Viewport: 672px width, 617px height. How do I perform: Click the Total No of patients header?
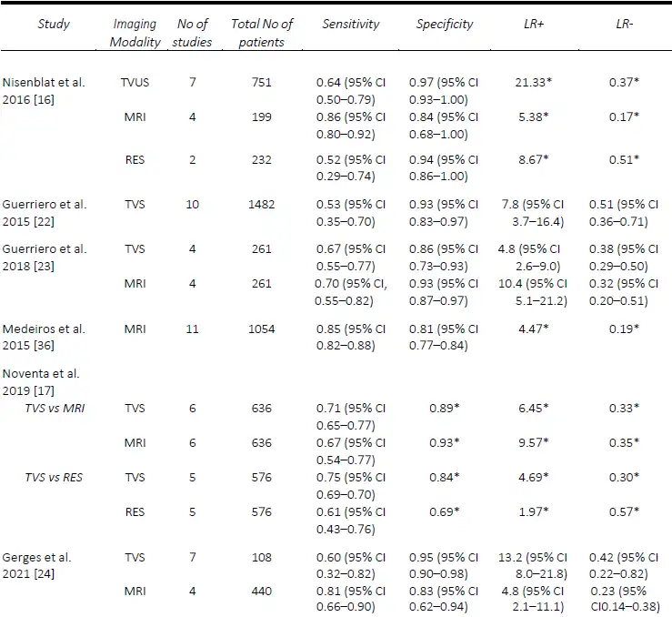coord(262,33)
